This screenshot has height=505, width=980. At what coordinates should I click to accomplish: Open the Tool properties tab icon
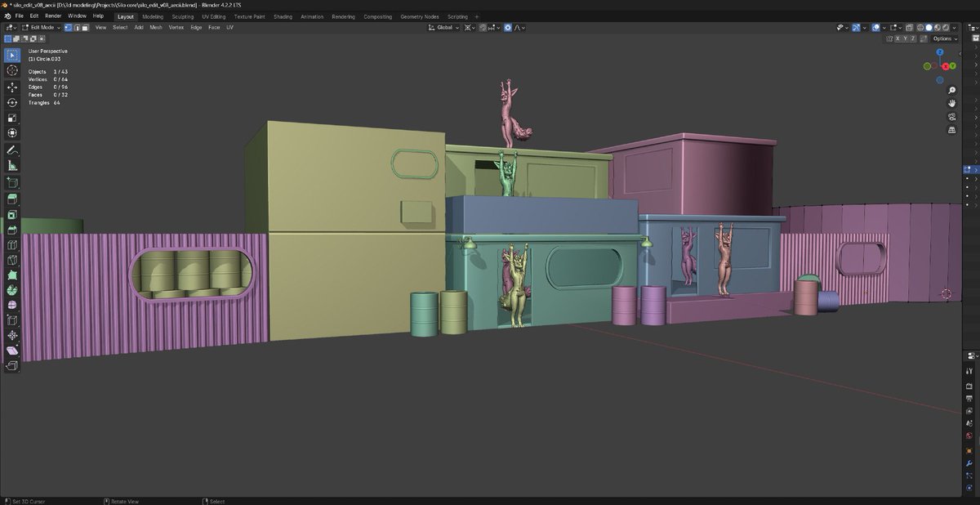[x=970, y=370]
